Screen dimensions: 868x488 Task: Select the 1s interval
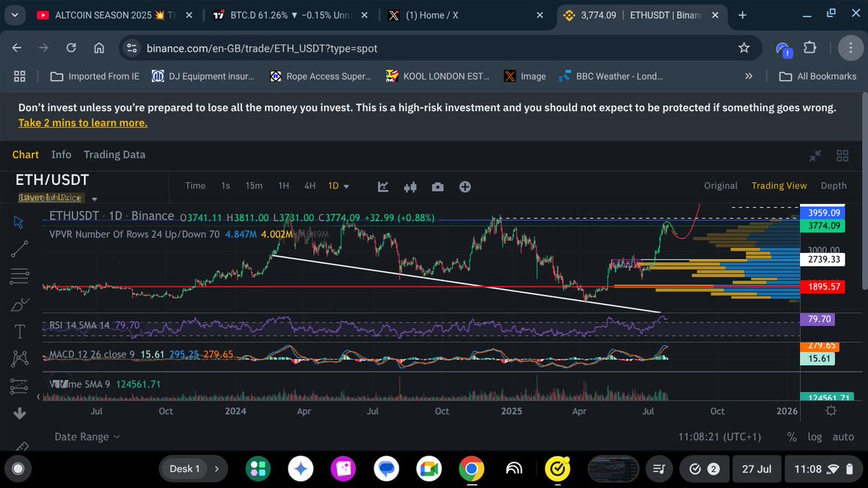226,186
